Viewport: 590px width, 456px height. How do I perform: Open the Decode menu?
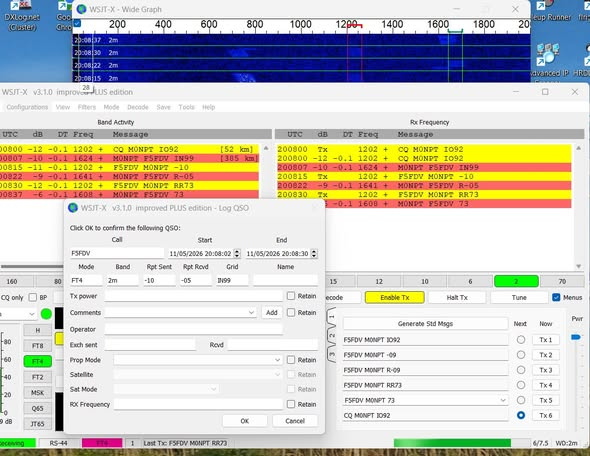[138, 107]
